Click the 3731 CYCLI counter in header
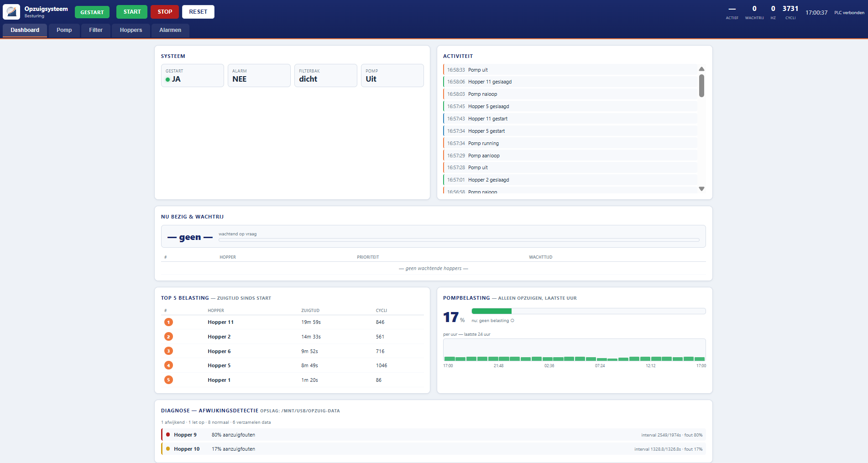The height and width of the screenshot is (463, 868). [790, 12]
